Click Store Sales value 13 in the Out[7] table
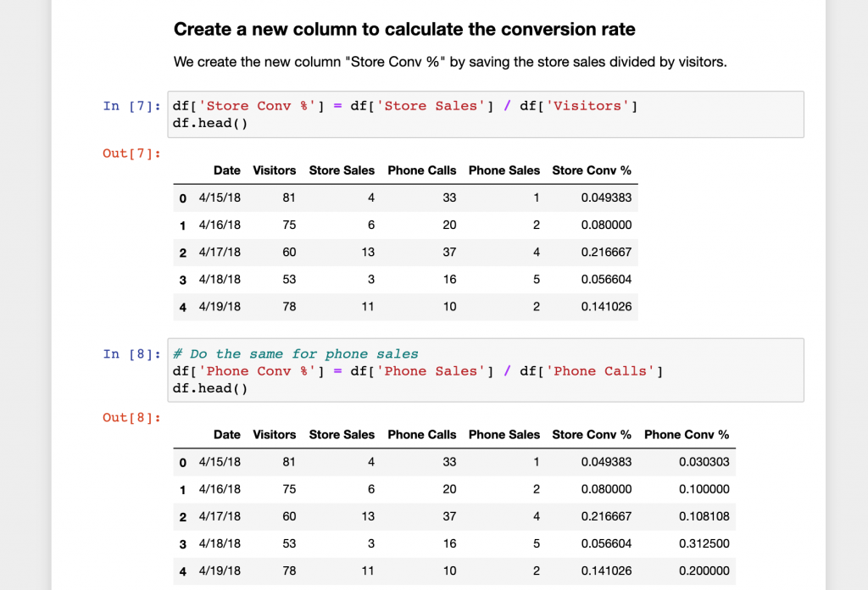The image size is (868, 590). [x=368, y=252]
